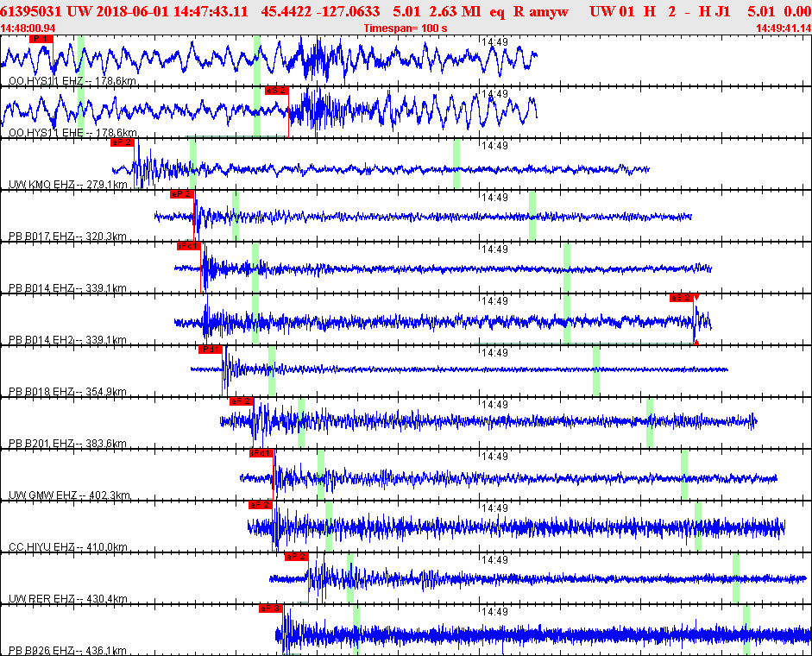The width and height of the screenshot is (812, 656).
Task: Click the "H J1" header text
Action: click(x=714, y=11)
